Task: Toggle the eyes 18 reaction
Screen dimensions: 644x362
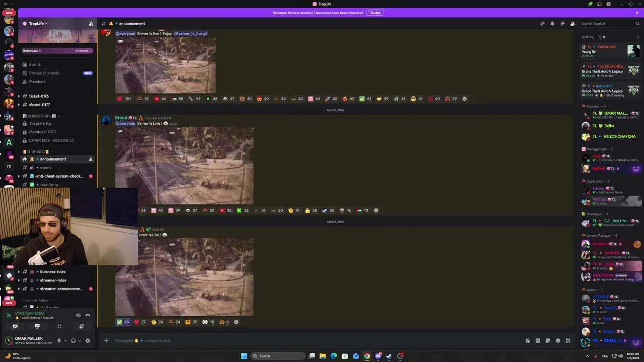Action: click(208, 322)
